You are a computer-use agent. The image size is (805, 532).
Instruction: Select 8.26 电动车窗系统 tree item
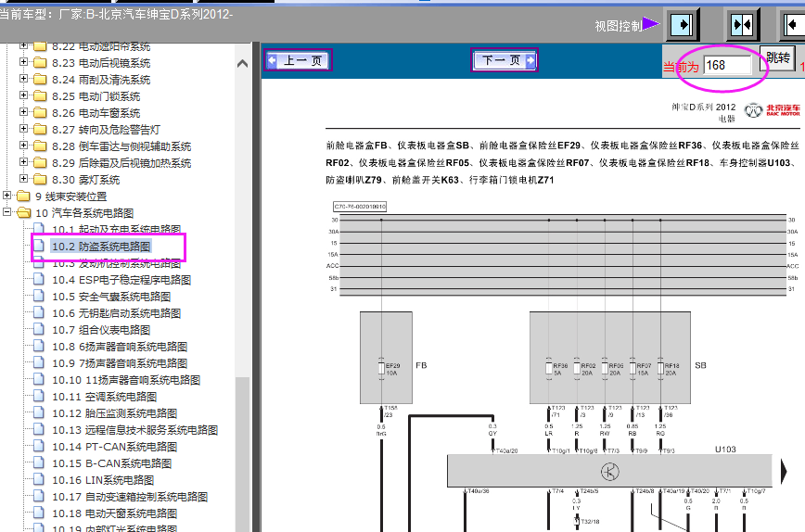(x=96, y=113)
